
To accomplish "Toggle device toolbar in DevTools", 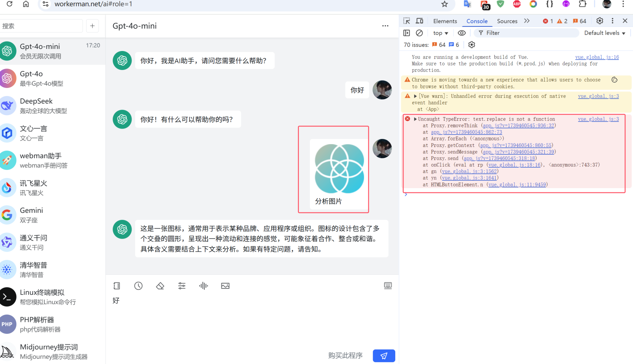I will click(420, 21).
